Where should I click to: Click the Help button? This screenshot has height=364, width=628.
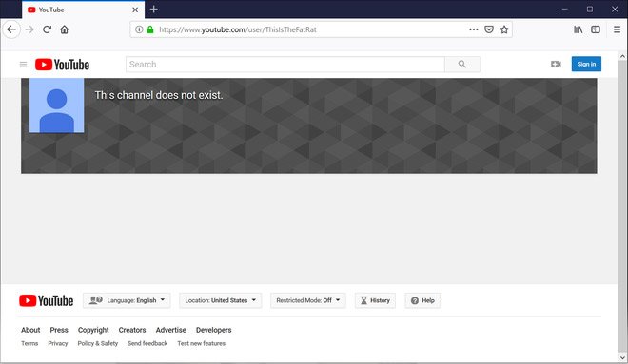pyautogui.click(x=422, y=300)
